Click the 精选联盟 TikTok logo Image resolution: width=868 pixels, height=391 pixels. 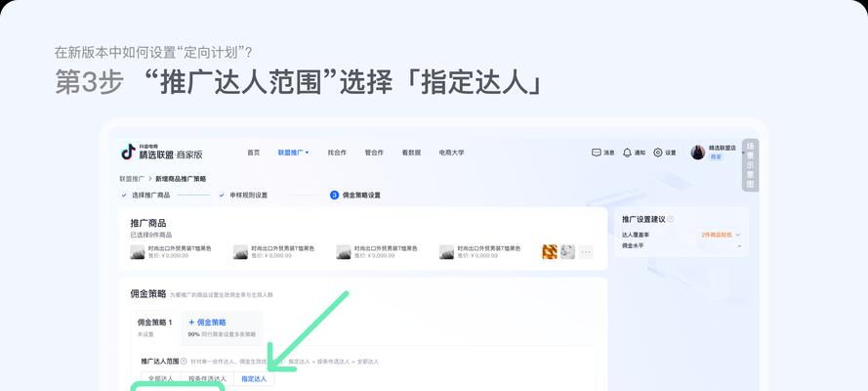[129, 152]
